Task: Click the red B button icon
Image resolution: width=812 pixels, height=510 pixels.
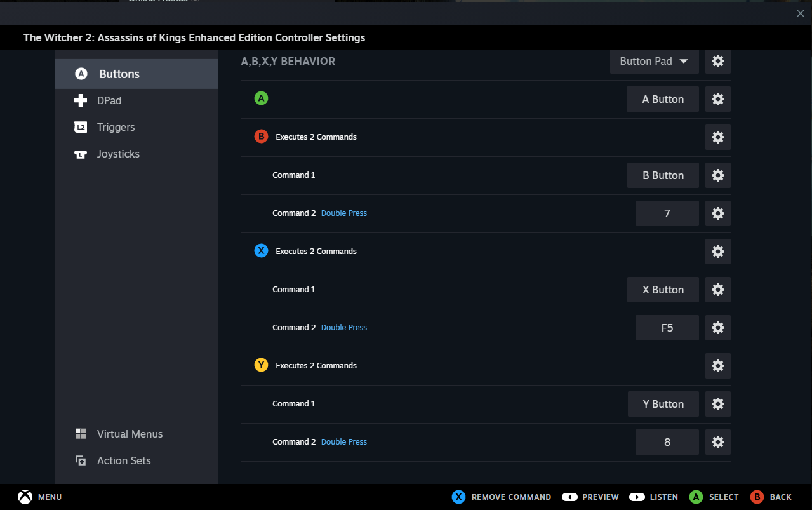Action: tap(261, 137)
